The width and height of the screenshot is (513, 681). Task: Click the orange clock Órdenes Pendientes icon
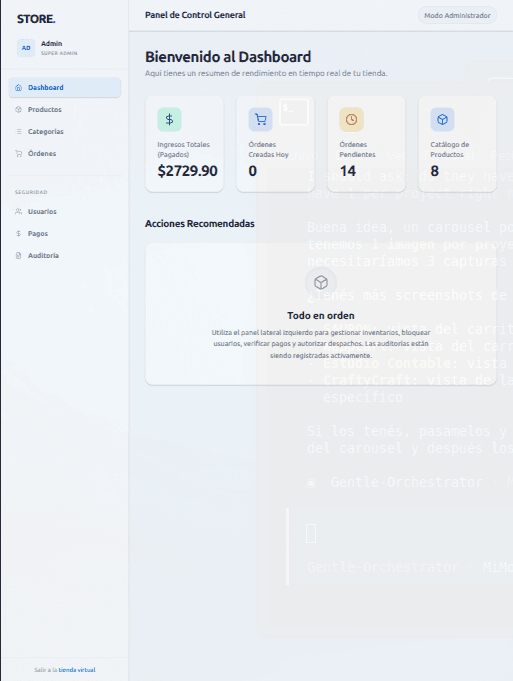tap(351, 119)
